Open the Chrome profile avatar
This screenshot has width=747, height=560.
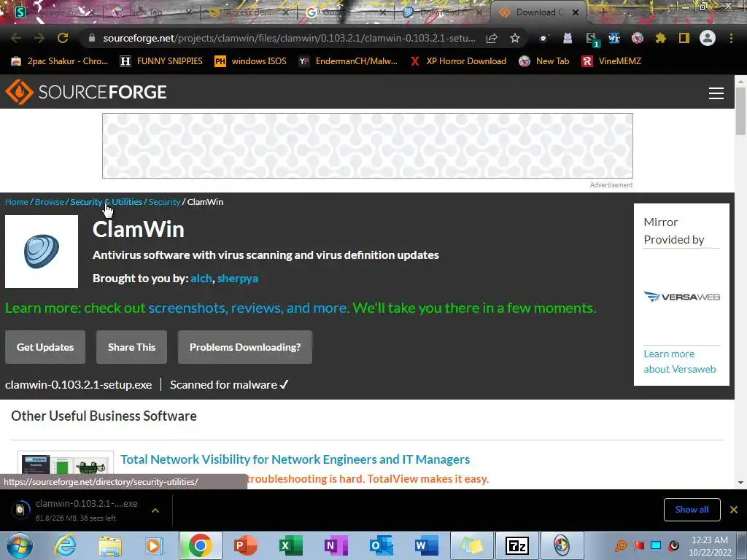(708, 38)
